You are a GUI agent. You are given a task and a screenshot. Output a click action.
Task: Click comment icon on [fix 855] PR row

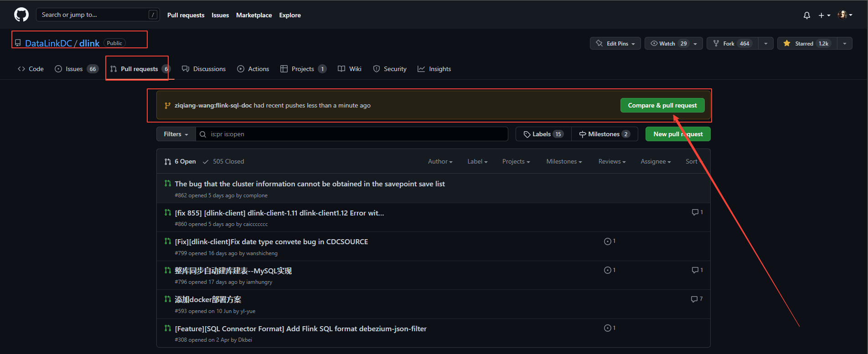697,212
